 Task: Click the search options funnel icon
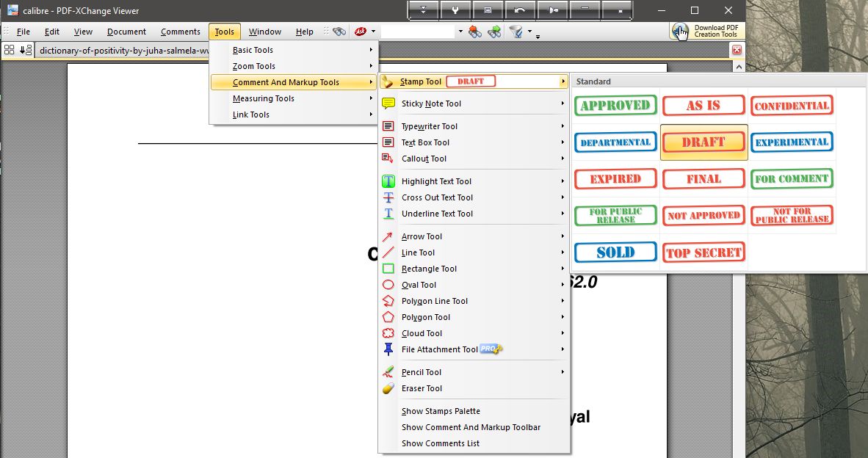pyautogui.click(x=516, y=32)
